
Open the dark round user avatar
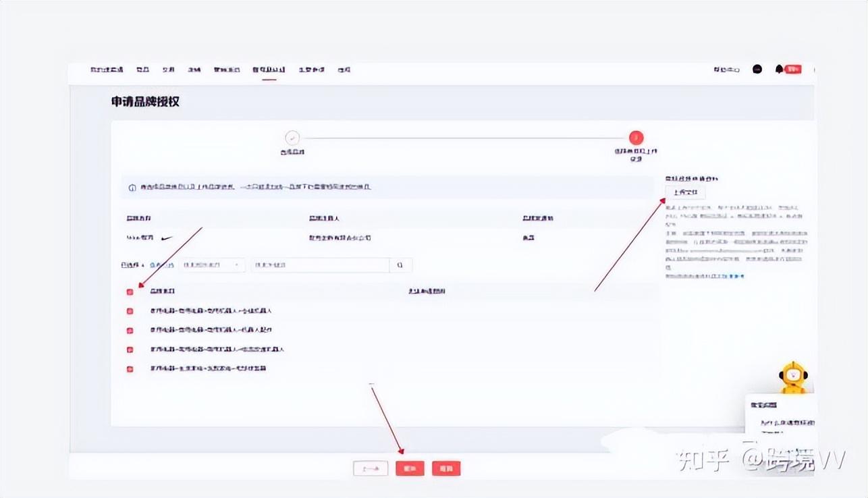click(757, 69)
